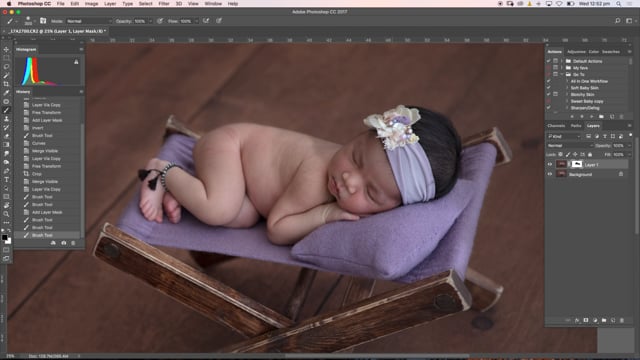Delete layer with trash icon
The width and height of the screenshot is (640, 360).
coord(622,320)
